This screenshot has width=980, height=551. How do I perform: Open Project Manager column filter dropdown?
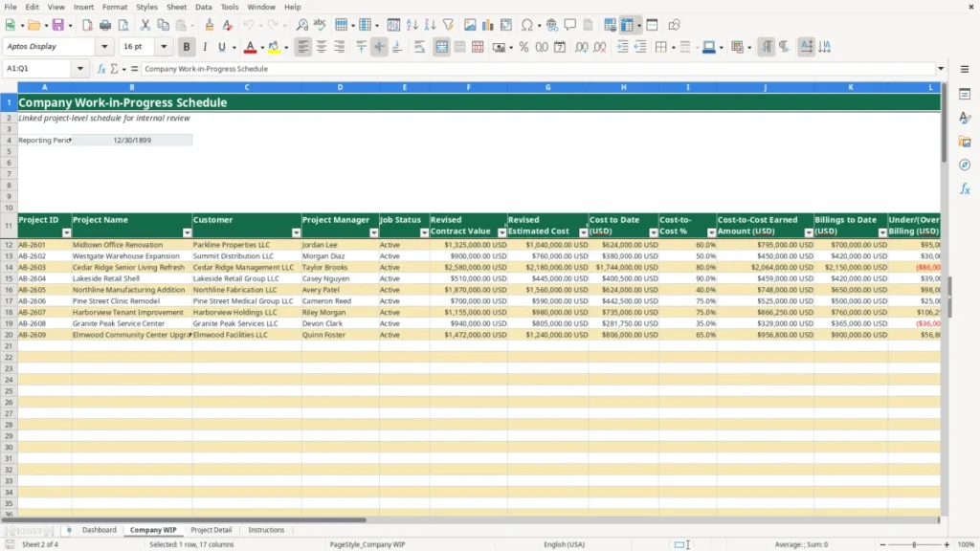coord(374,233)
